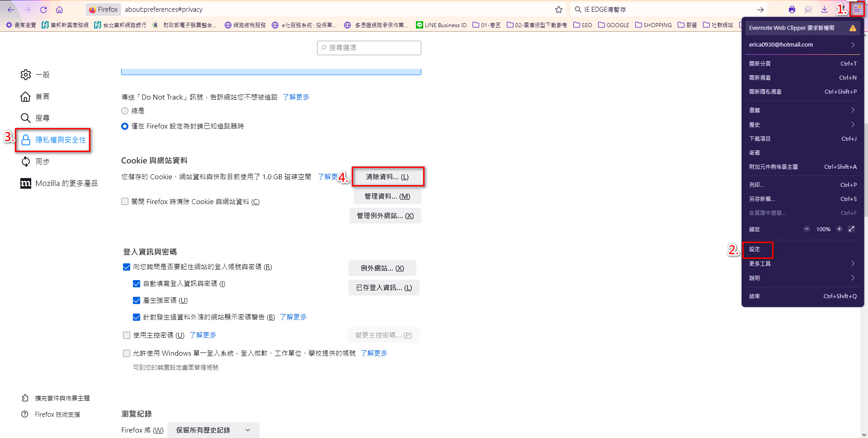This screenshot has width=868, height=438.
Task: Enable 關閉 Firefox 時清除 Cookie checkbox
Action: click(x=125, y=202)
